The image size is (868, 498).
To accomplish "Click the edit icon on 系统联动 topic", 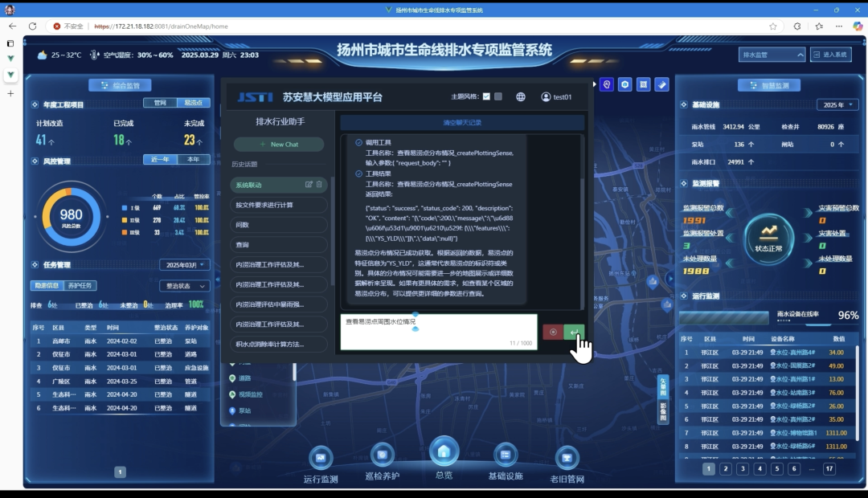I will pyautogui.click(x=309, y=185).
